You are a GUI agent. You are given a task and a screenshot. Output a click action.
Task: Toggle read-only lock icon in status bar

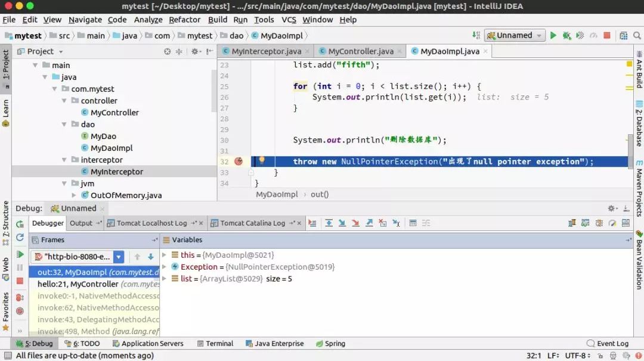click(600, 356)
